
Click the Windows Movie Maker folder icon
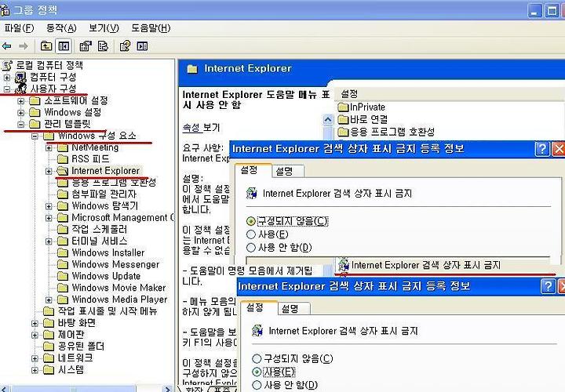[63, 288]
